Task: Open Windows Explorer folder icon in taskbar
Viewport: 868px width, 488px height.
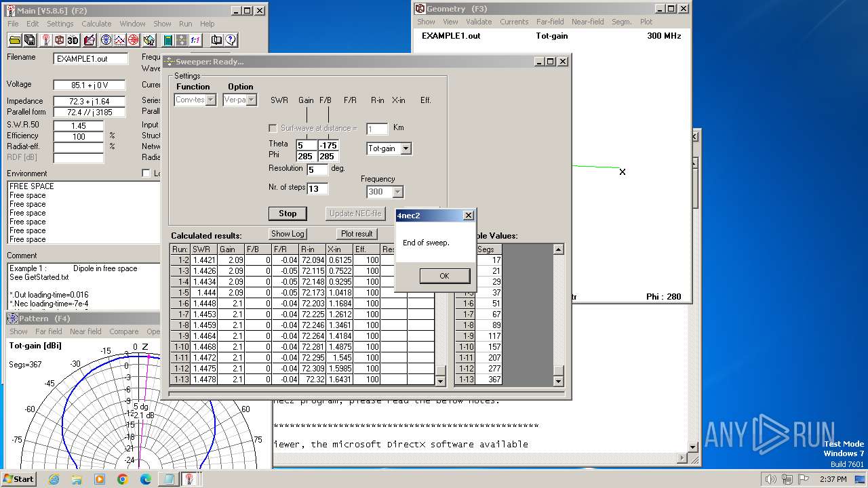Action: coord(77,479)
